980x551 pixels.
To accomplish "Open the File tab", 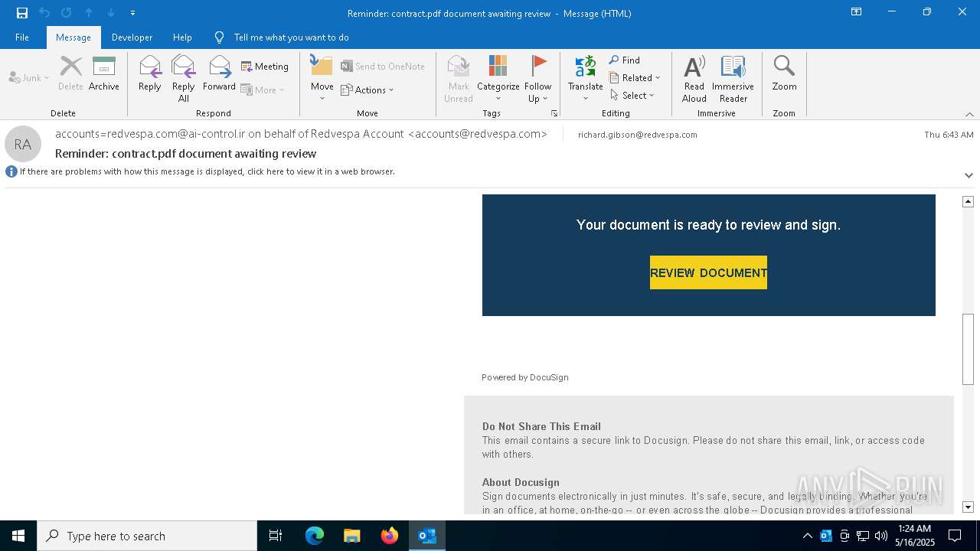I will coord(22,37).
